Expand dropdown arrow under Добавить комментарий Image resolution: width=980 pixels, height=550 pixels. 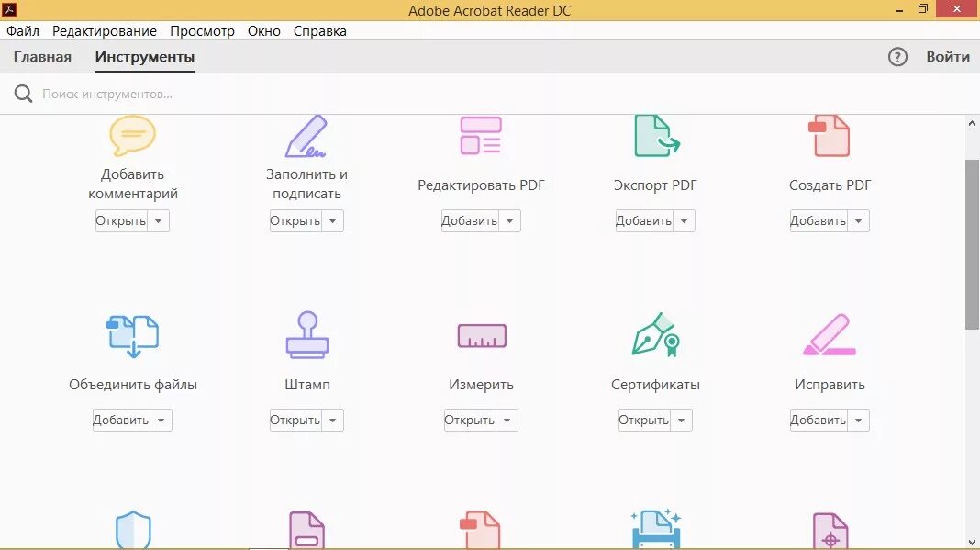159,221
